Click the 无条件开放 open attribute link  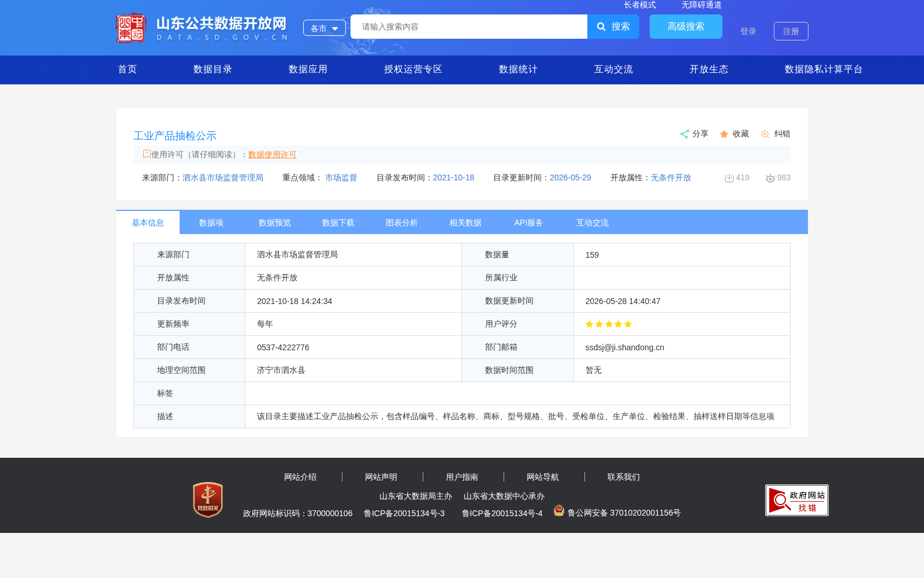pos(671,177)
